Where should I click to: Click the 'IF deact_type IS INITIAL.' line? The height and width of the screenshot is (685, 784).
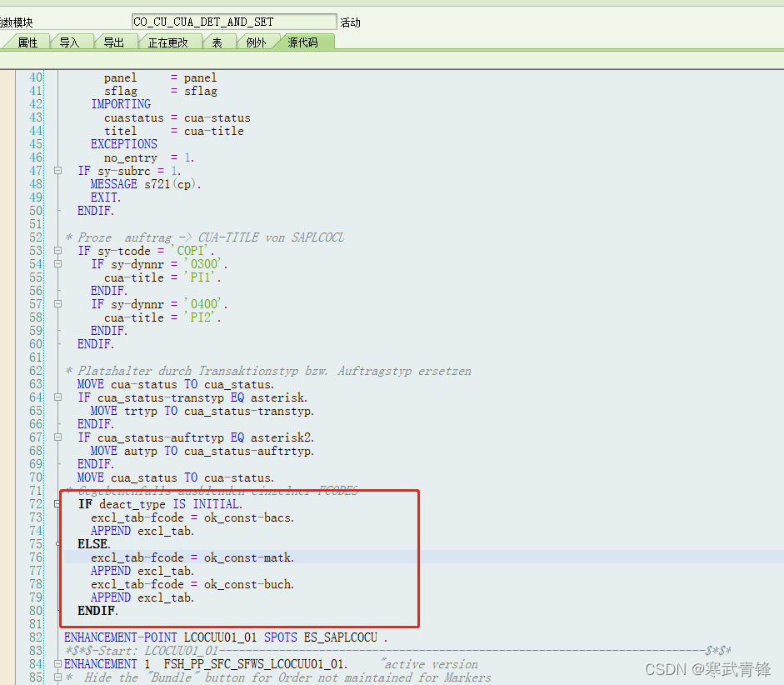(160, 504)
